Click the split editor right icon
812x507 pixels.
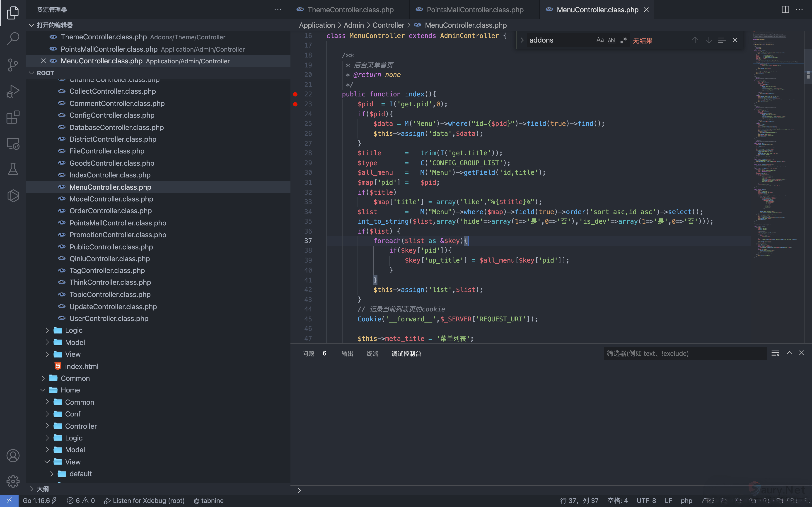pos(785,10)
